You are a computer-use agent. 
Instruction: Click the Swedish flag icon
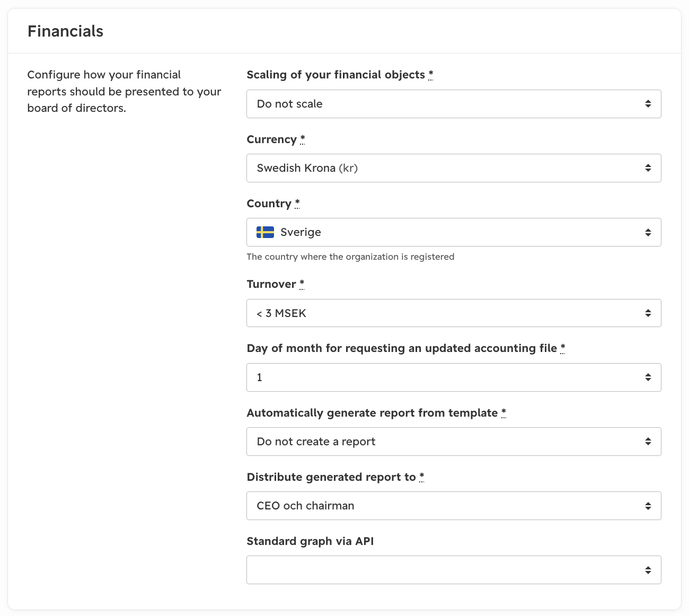click(265, 232)
